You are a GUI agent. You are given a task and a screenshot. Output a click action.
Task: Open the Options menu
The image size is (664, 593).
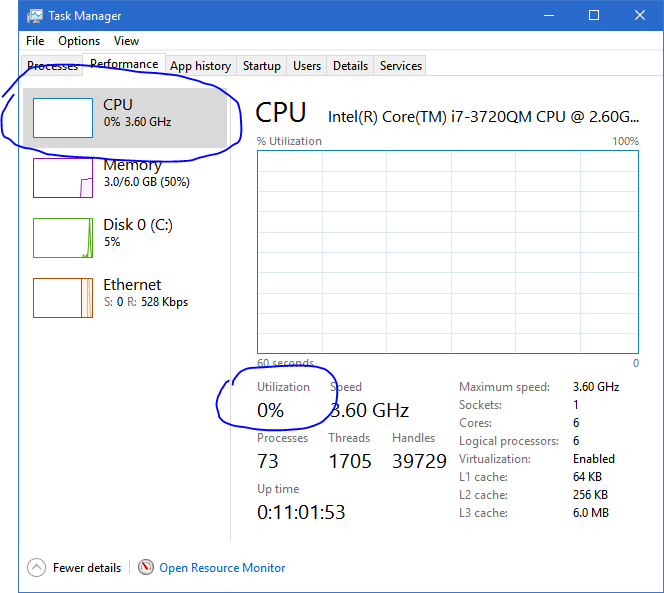pos(79,41)
